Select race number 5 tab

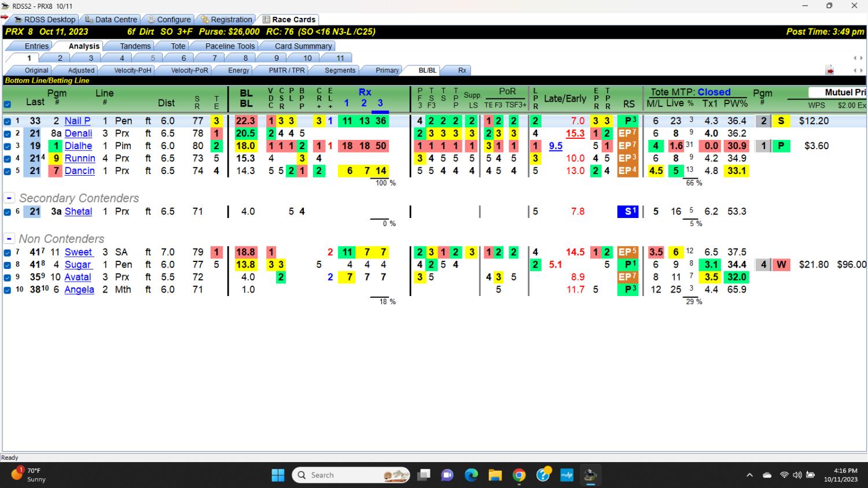(153, 58)
